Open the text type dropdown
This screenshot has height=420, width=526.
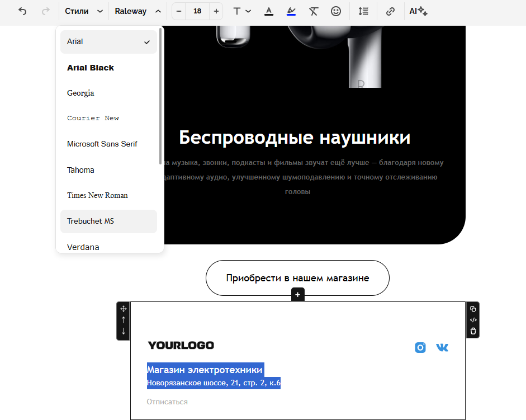pyautogui.click(x=242, y=11)
